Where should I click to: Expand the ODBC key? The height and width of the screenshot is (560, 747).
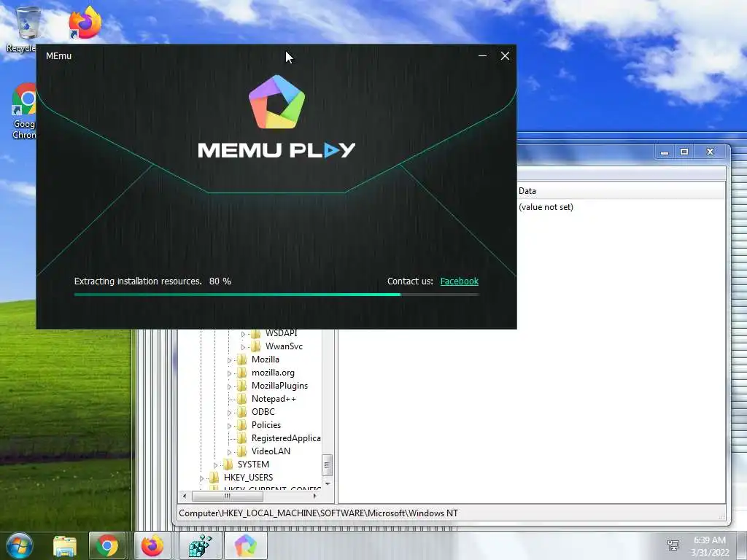pos(229,413)
